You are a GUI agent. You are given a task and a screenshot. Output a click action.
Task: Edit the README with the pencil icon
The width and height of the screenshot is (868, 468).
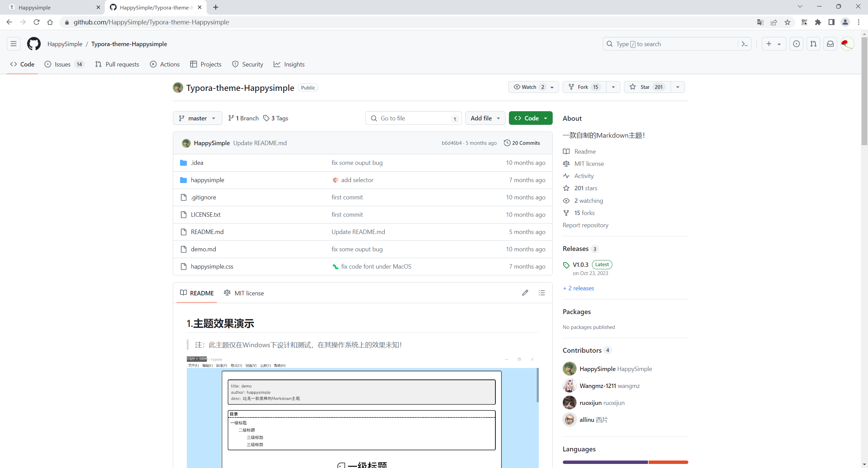[x=525, y=293]
